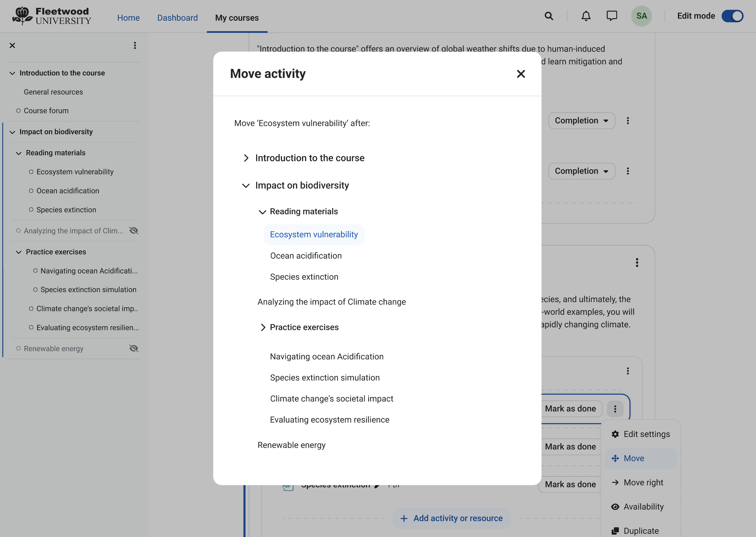Open the second Completion dropdown
The height and width of the screenshot is (537, 756).
tap(581, 171)
